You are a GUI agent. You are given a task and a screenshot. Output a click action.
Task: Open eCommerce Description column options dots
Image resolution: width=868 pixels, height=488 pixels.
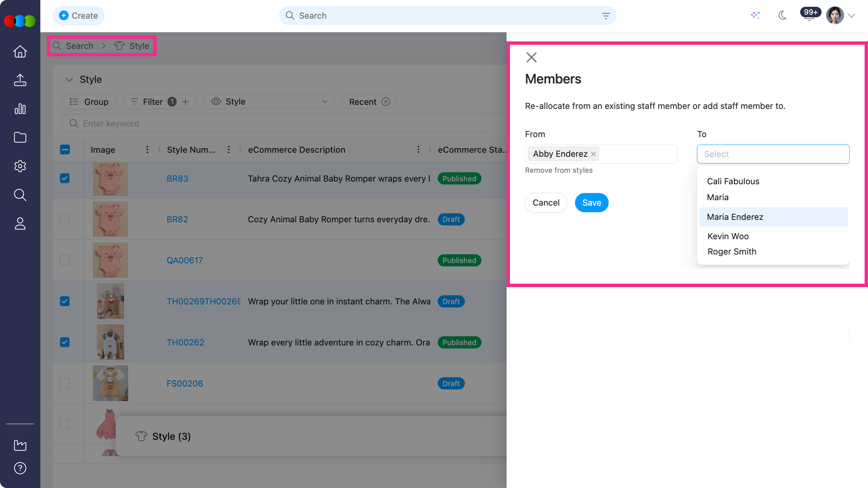pyautogui.click(x=418, y=150)
